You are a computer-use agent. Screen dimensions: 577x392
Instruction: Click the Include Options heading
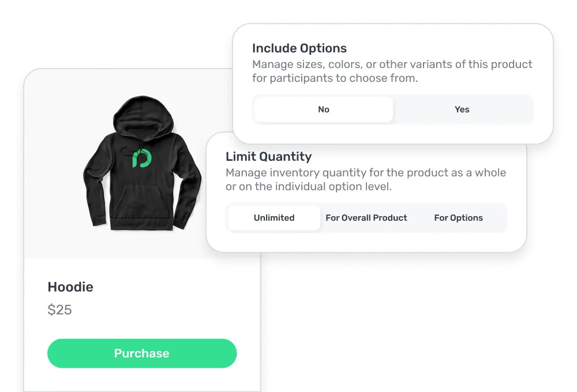pos(299,48)
